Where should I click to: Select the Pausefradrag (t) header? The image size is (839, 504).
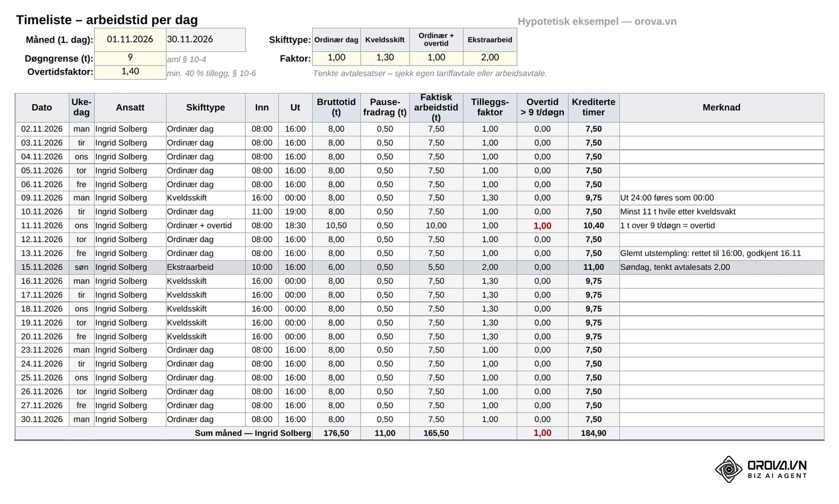click(385, 108)
